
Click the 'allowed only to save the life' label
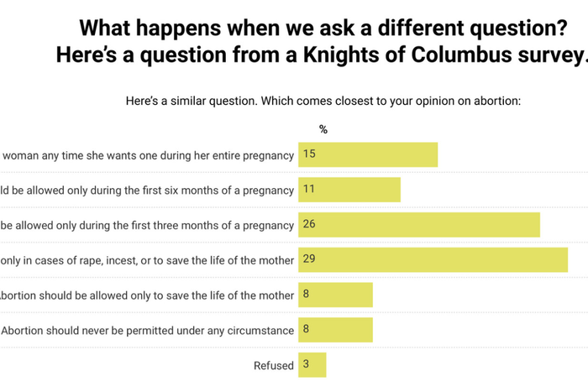pos(148,295)
